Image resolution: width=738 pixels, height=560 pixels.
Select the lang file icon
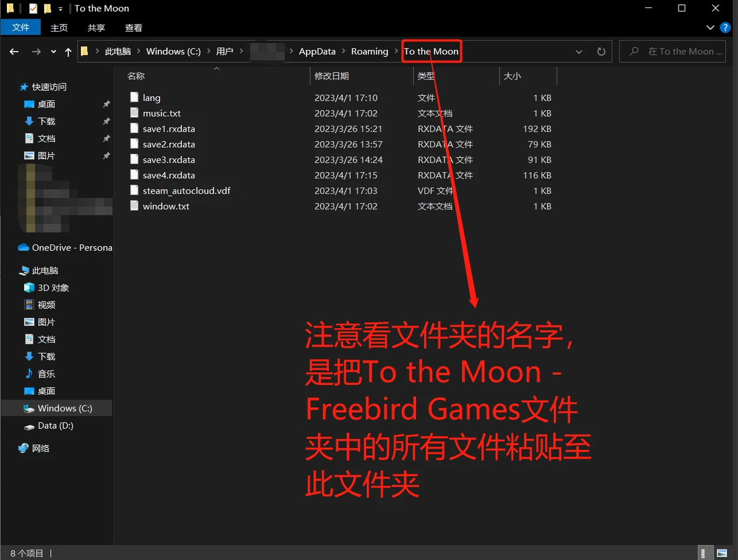(134, 97)
